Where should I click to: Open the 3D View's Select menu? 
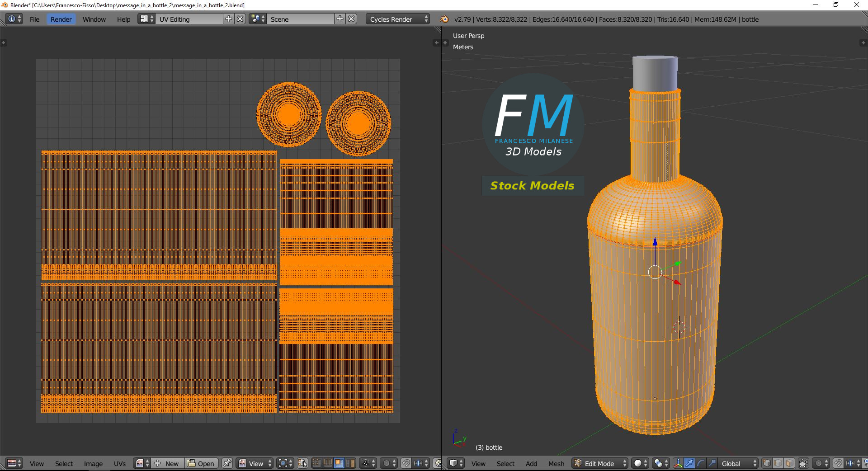click(x=505, y=464)
